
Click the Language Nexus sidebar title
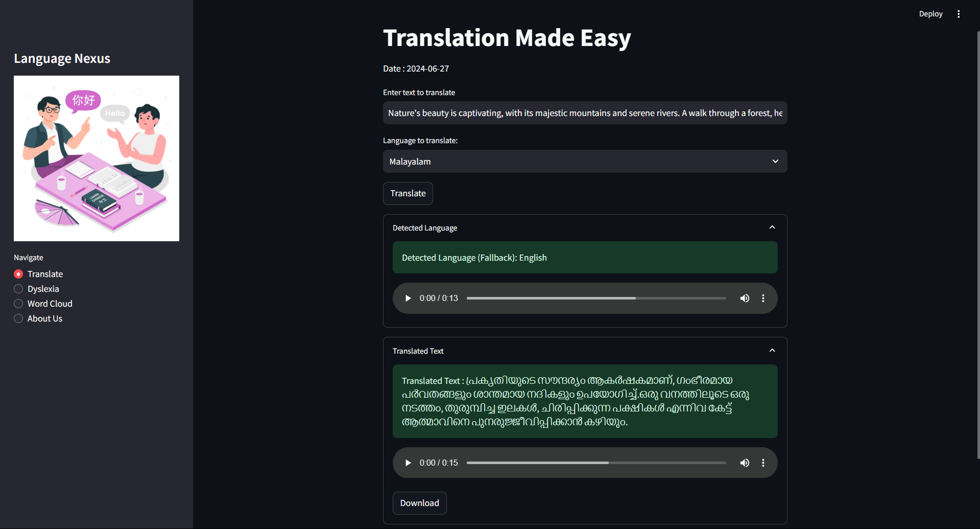[62, 59]
